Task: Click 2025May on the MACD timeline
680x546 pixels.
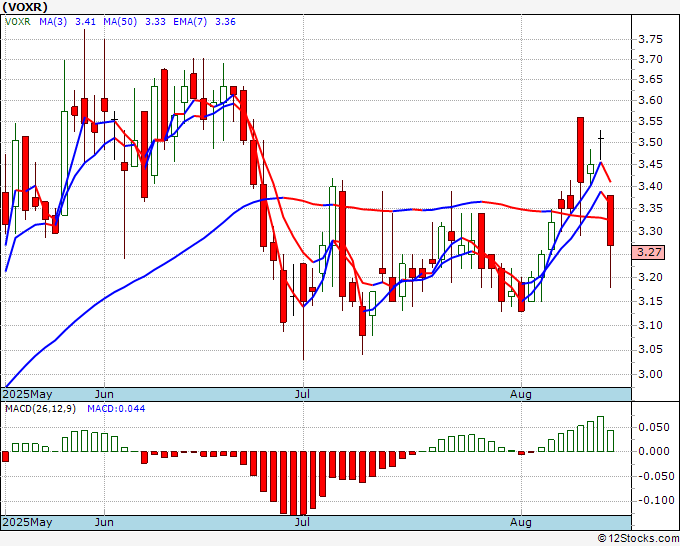Action: (x=27, y=522)
